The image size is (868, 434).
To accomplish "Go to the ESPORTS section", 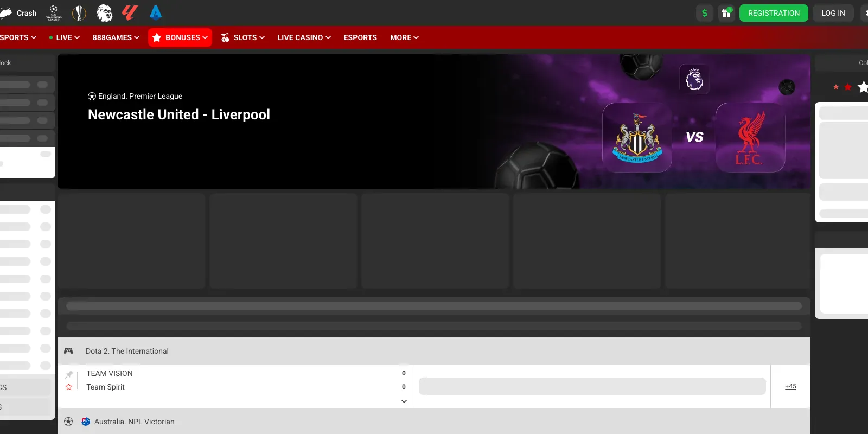I will coord(360,37).
